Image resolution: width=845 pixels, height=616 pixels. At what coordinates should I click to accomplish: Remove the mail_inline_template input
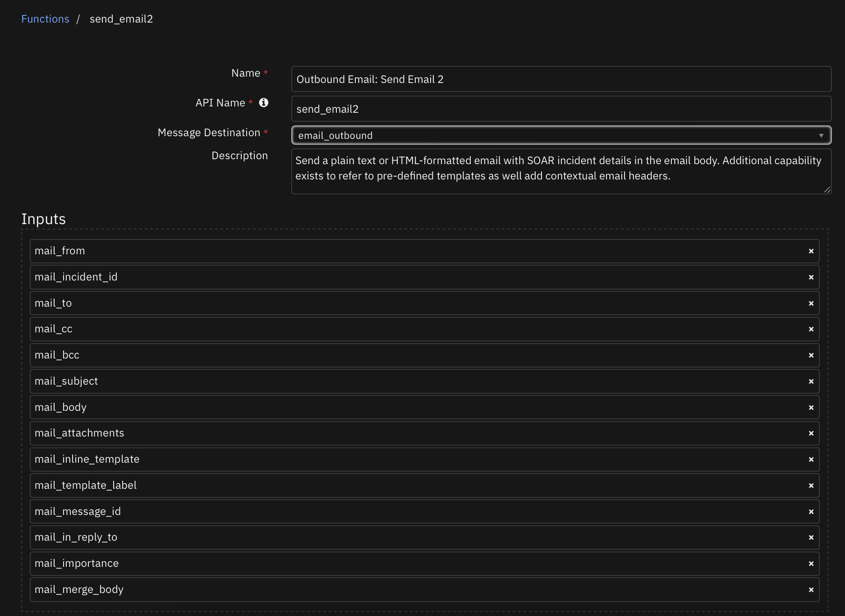(811, 460)
